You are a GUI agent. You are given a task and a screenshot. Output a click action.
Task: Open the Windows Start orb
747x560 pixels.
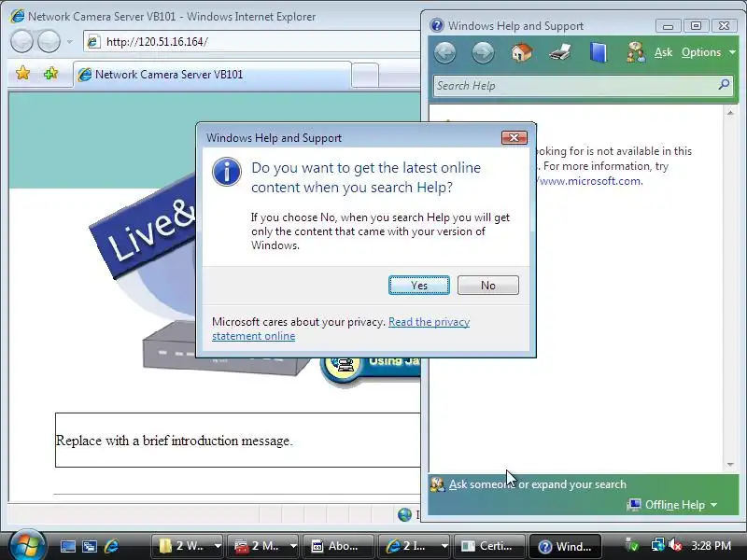27,545
